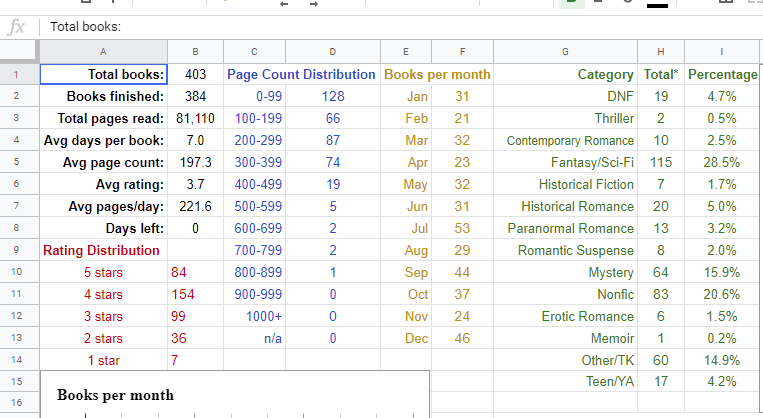Click the fx formula icon
The image size is (763, 418).
[17, 27]
